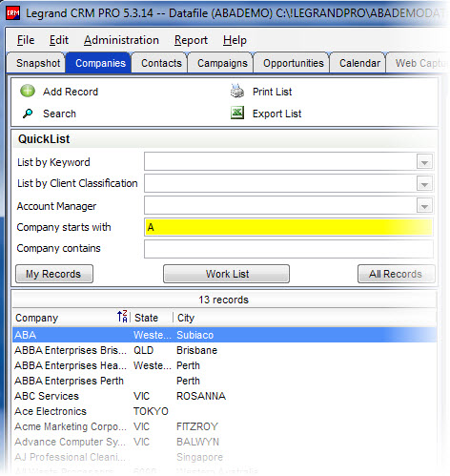Click the Company starts with field
This screenshot has height=476, width=450.
289,227
